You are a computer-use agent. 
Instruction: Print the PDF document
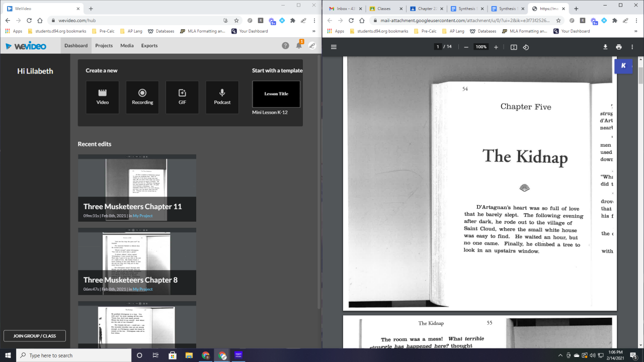[619, 47]
